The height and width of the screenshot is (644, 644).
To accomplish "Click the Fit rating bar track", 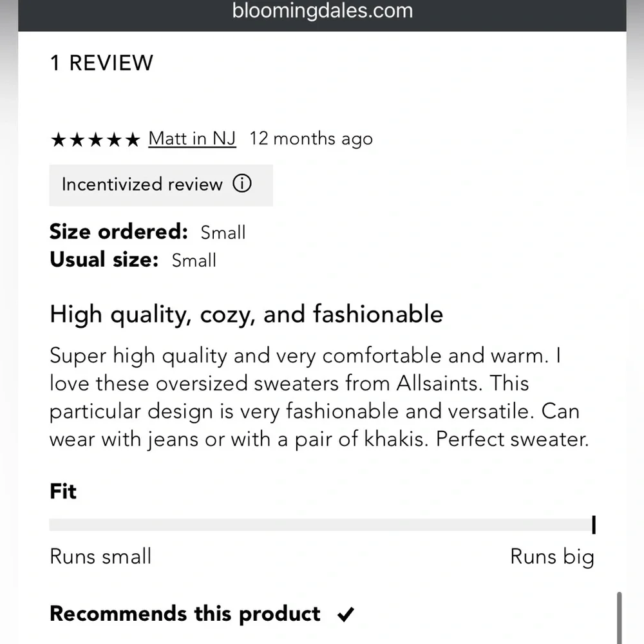I will coord(321,525).
